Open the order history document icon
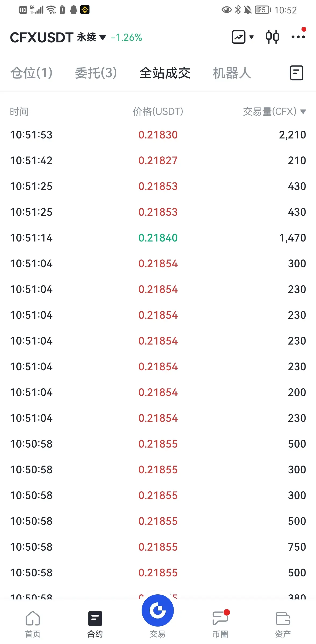The image size is (316, 644). pos(297,73)
